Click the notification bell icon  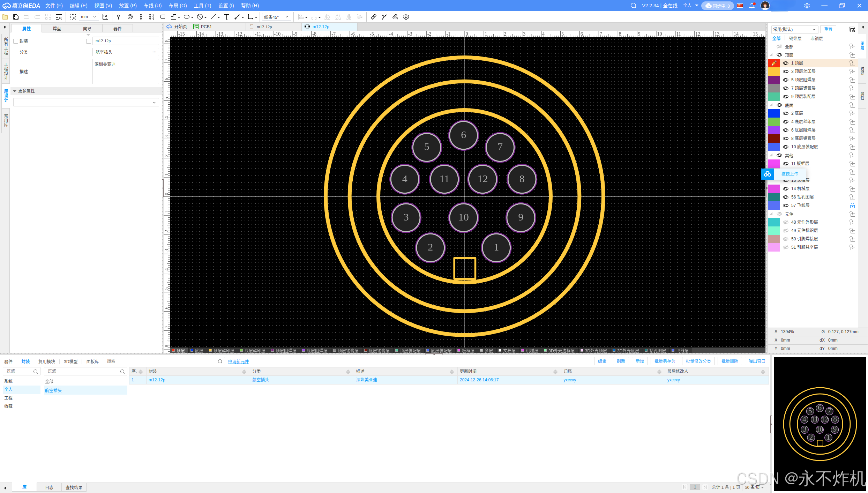tap(752, 6)
